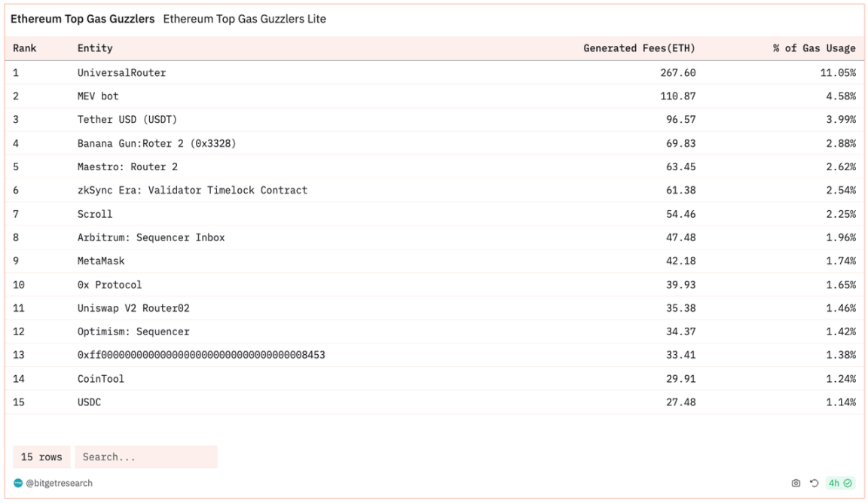Click the 1.46% gas usage value
The width and height of the screenshot is (868, 504).
coord(841,308)
